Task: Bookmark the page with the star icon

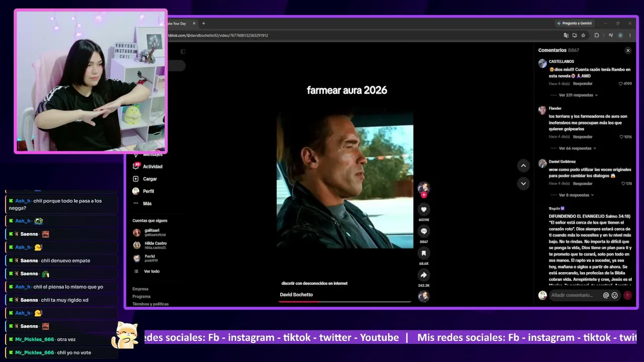Action: point(583,35)
